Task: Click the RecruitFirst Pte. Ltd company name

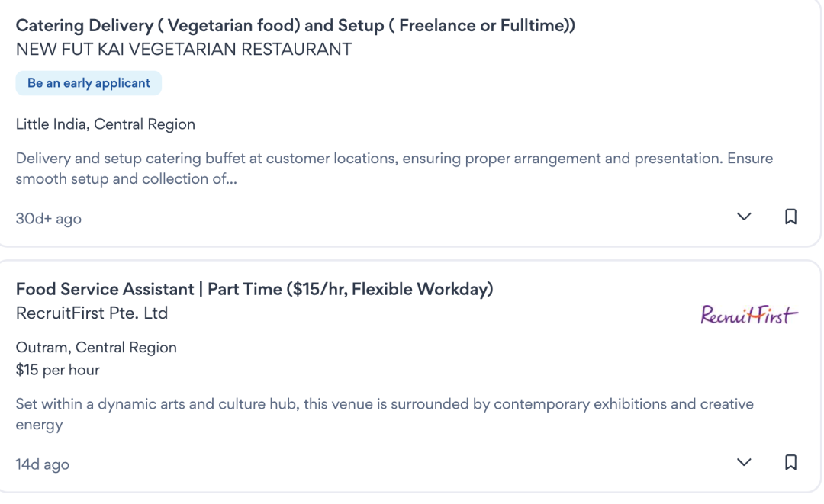Action: (x=92, y=313)
